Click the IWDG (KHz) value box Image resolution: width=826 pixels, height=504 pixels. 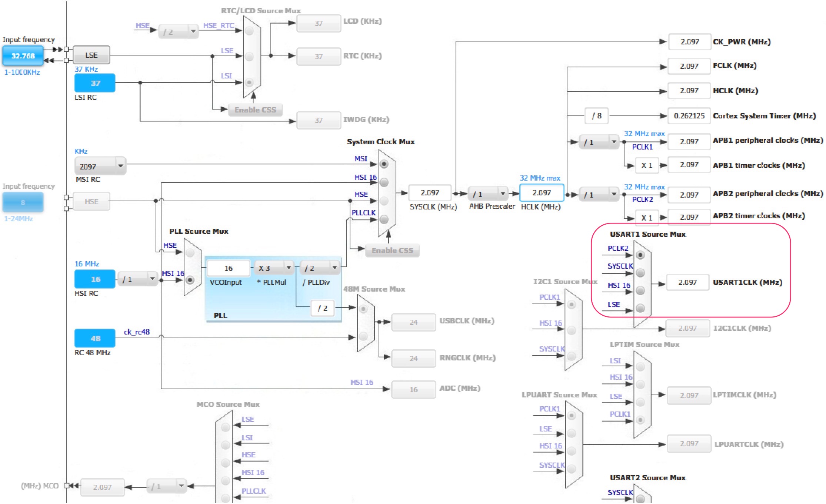point(319,120)
